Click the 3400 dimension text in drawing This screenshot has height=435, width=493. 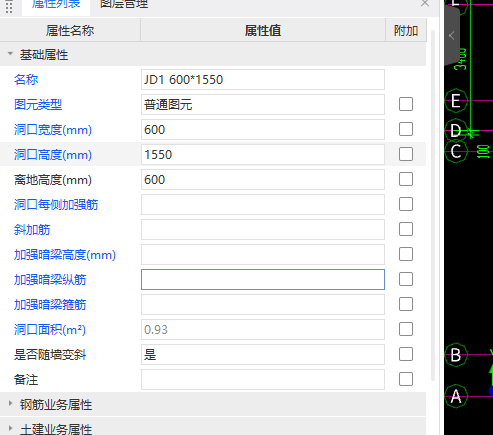tap(461, 59)
